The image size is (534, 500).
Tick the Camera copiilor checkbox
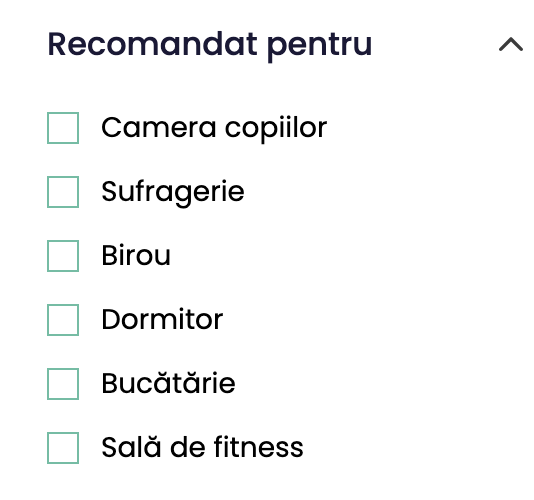coord(63,128)
